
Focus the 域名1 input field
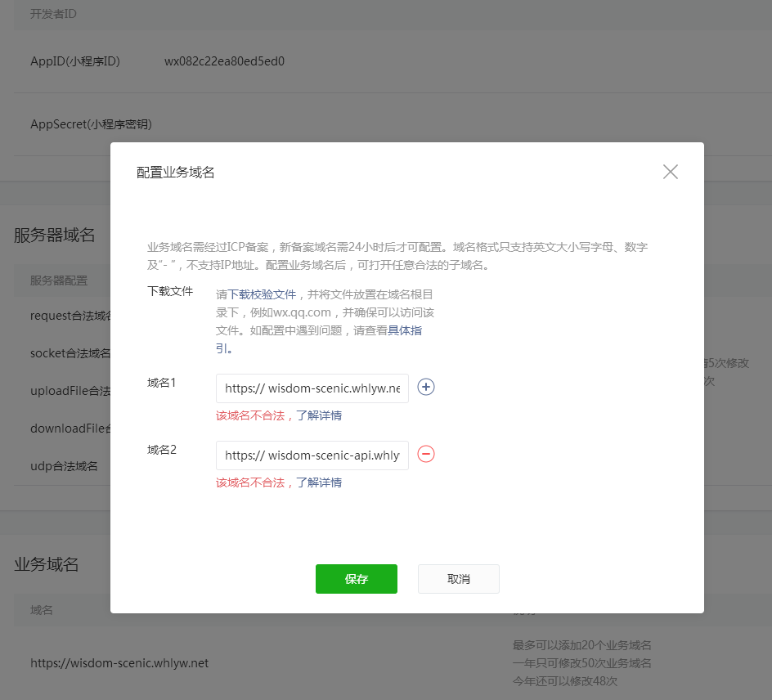tap(312, 388)
